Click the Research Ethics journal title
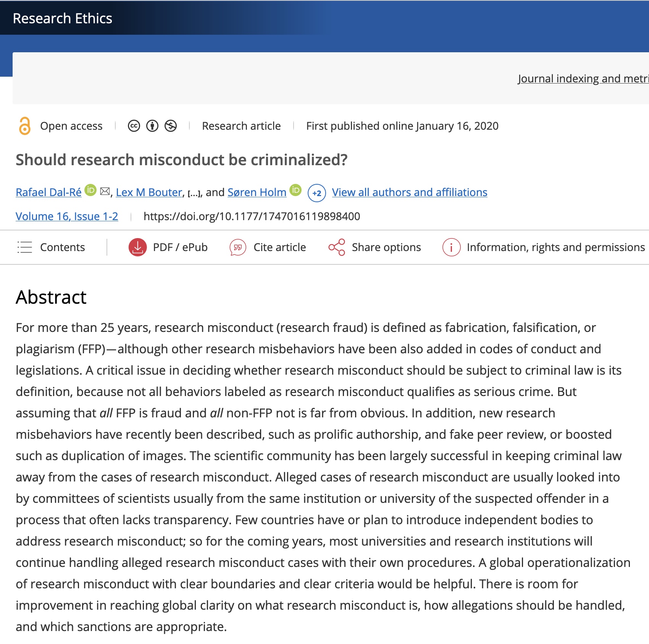 (x=63, y=18)
